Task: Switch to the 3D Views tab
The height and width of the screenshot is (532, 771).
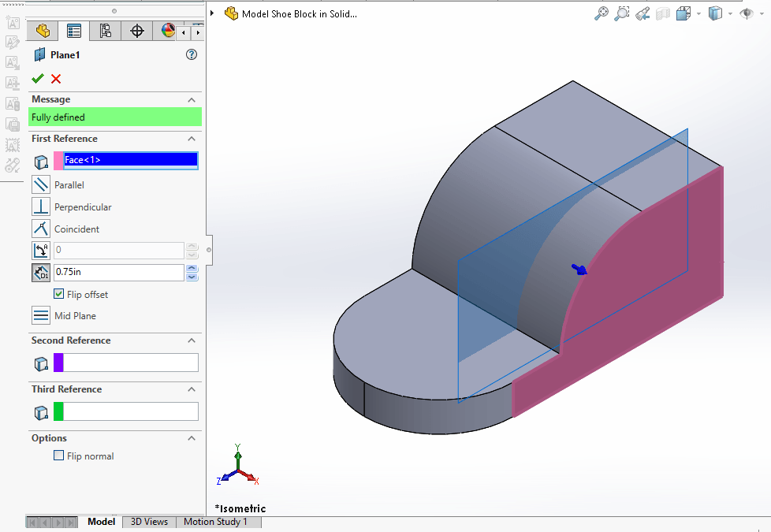Action: point(148,522)
